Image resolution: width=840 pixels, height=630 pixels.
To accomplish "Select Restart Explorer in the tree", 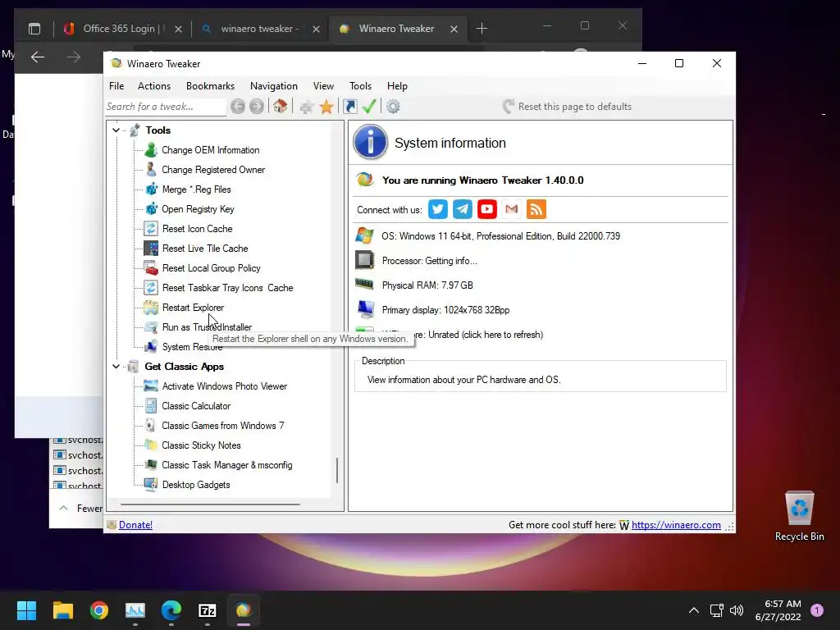I will (193, 308).
